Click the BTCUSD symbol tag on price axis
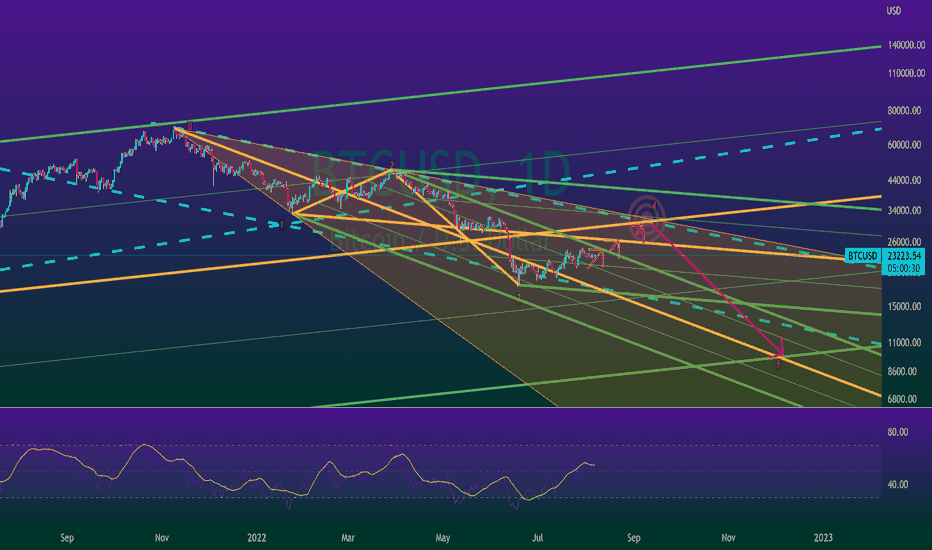Image resolution: width=932 pixels, height=550 pixels. [862, 256]
